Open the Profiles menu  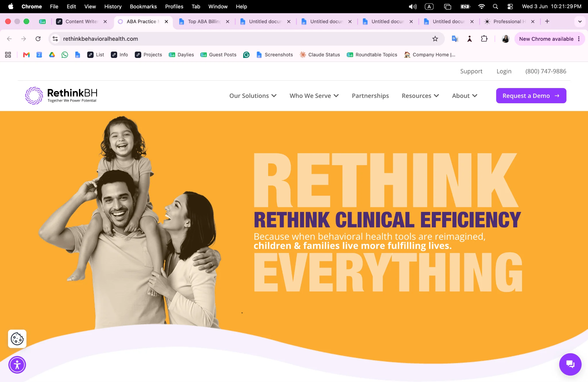(x=174, y=6)
